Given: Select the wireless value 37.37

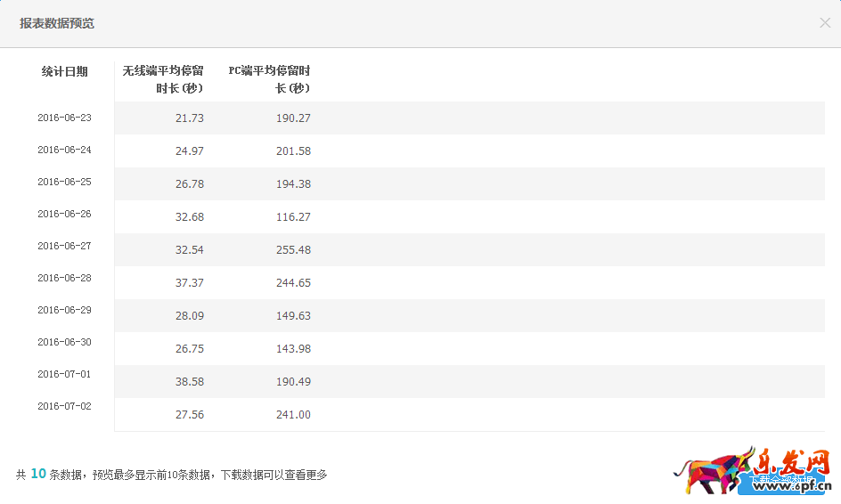Looking at the screenshot, I should (x=189, y=283).
